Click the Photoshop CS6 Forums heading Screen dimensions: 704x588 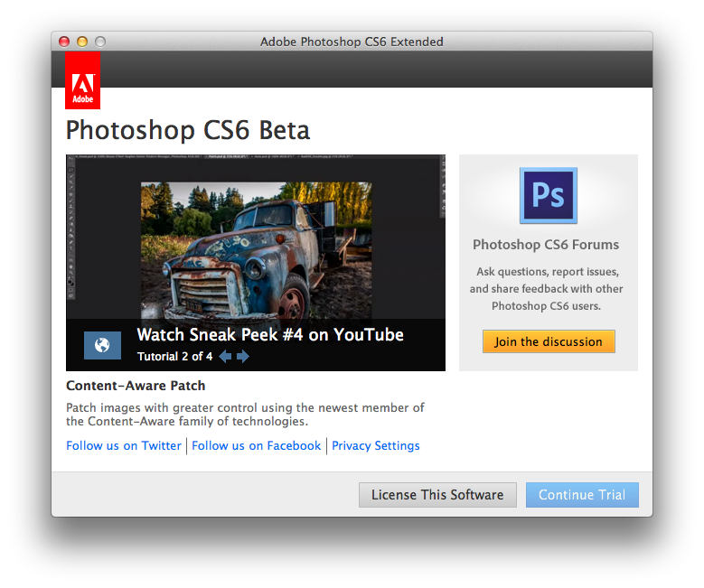click(x=546, y=245)
